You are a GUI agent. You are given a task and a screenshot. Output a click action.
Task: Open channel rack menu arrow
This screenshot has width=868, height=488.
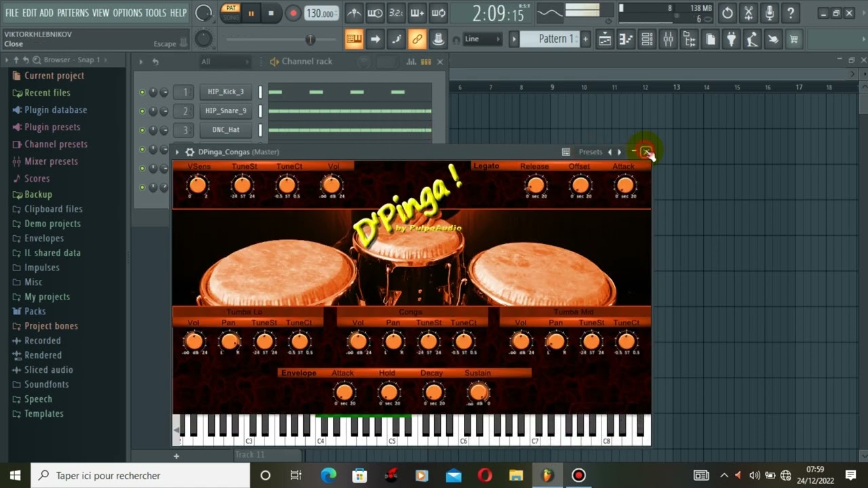141,62
